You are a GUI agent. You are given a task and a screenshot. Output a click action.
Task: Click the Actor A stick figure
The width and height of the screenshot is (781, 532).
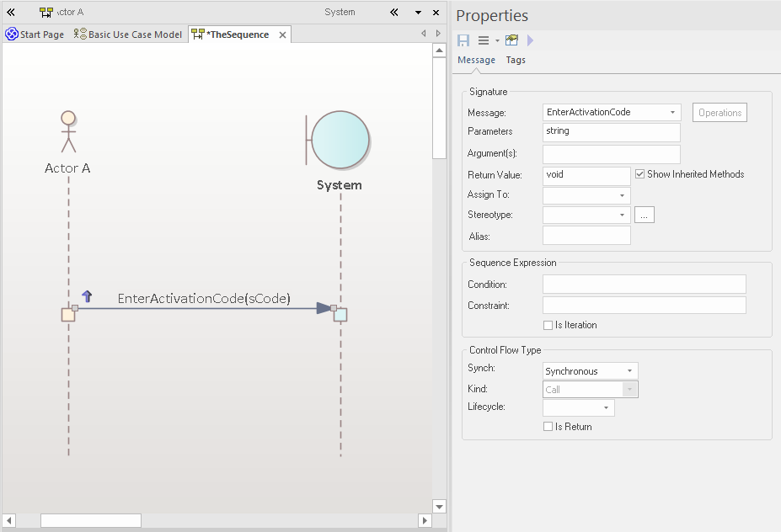(68, 132)
